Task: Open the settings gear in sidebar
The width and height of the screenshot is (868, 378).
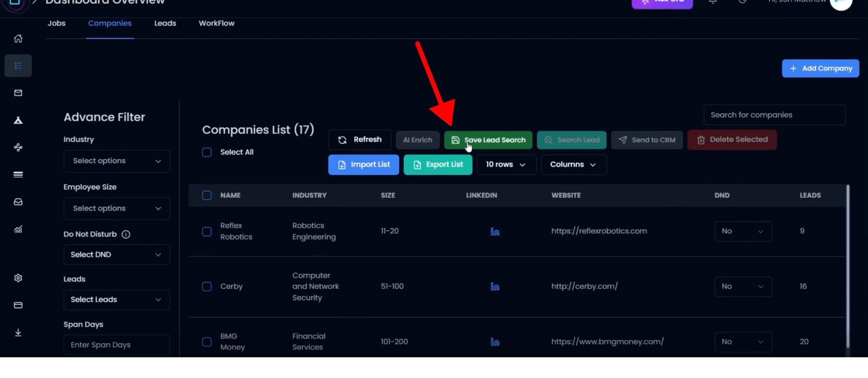Action: coord(18,278)
